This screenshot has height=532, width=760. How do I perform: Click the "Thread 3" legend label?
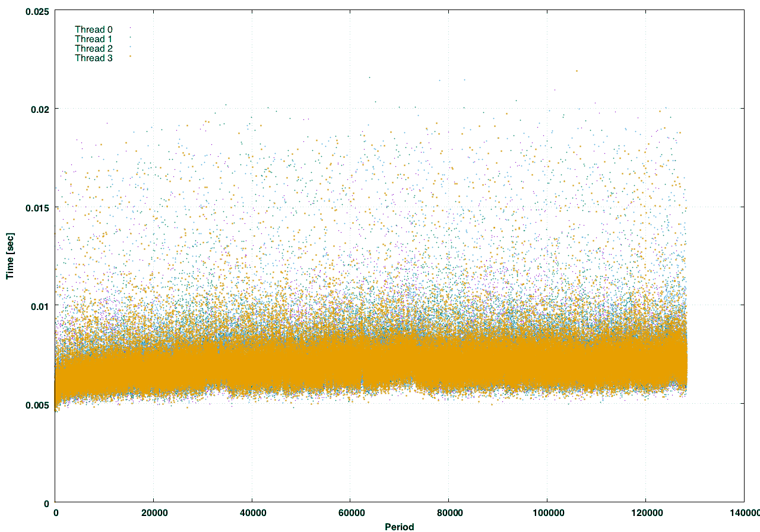coord(93,58)
